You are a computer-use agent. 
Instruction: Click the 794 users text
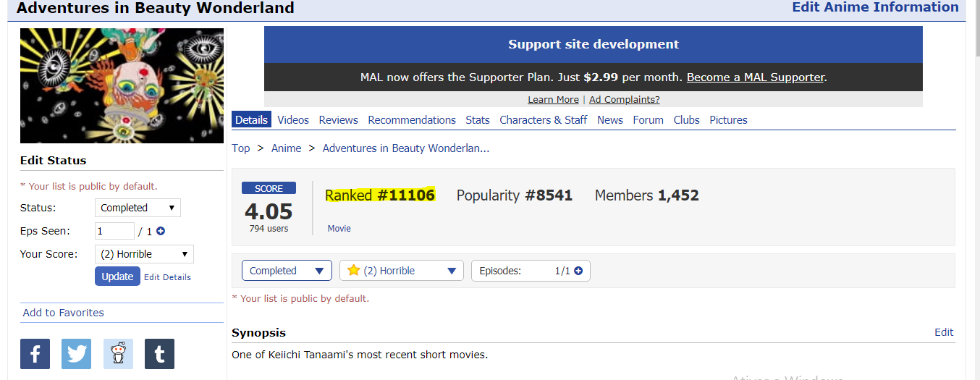point(269,229)
